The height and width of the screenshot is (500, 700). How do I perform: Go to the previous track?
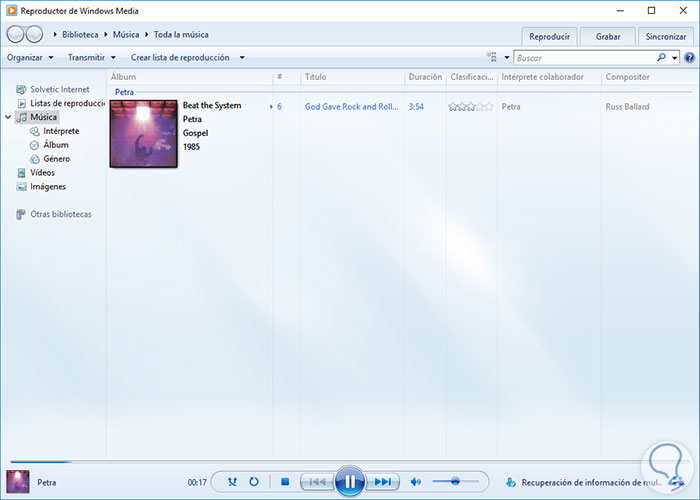(317, 482)
